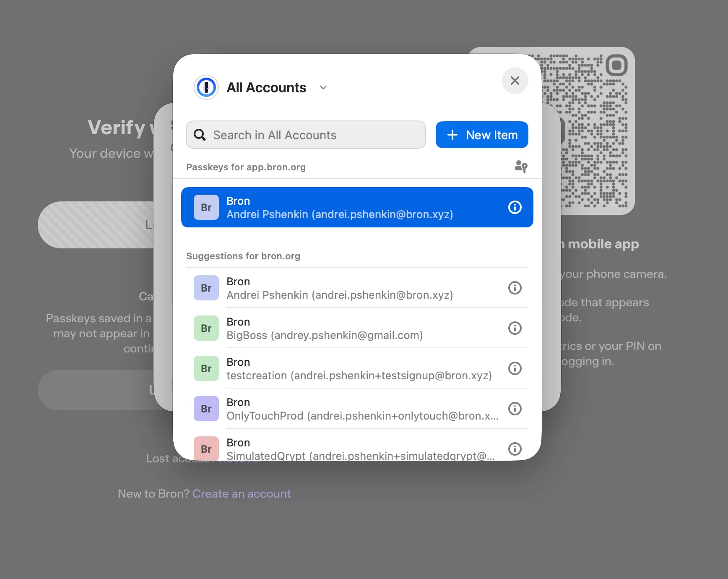Screen dimensions: 728x579
Task: Click the passkey users icon beside Passkeys header
Action: click(521, 167)
